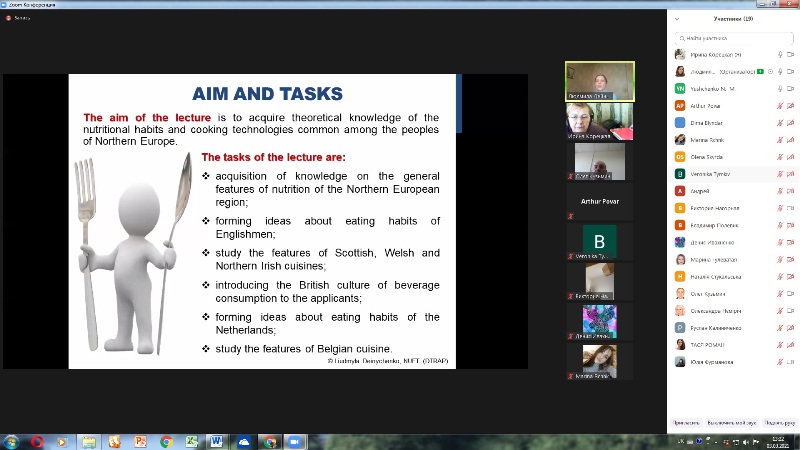Click camera-off icon next to Arthur Powar
This screenshot has height=450, width=800.
790,106
